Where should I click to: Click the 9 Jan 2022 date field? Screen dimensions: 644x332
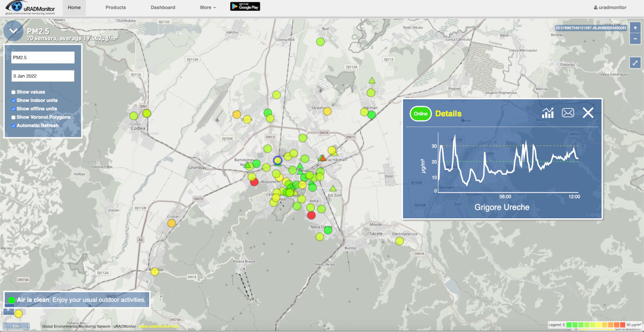point(43,76)
